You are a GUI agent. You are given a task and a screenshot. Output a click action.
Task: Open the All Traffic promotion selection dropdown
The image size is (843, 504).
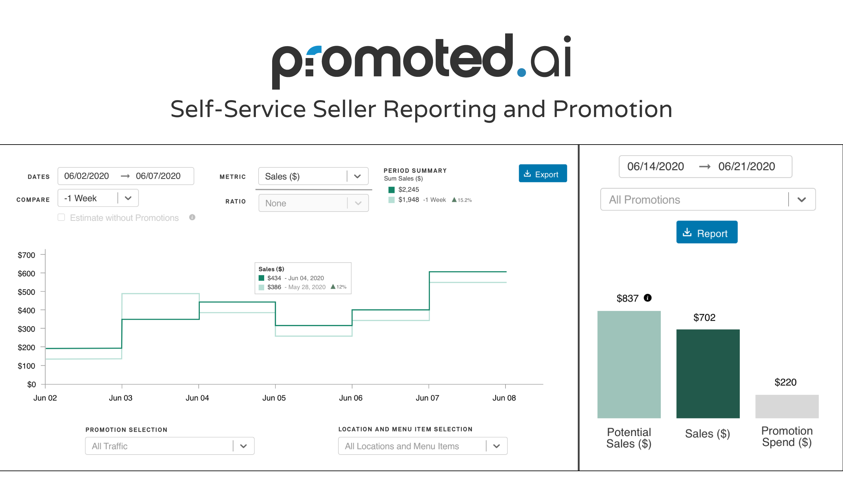tap(243, 446)
